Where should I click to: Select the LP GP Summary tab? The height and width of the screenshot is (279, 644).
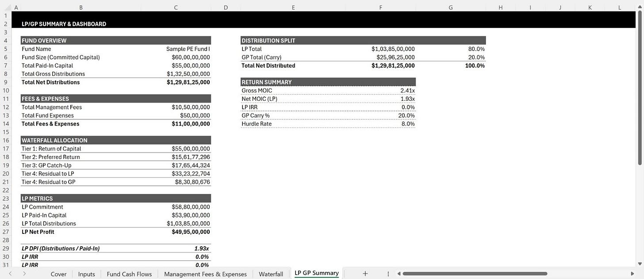(x=317, y=273)
